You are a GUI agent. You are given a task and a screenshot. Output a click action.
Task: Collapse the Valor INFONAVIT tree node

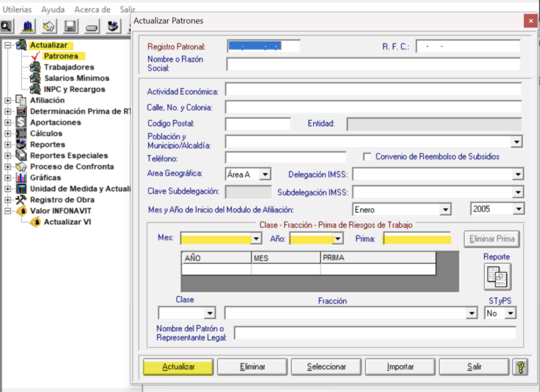(x=7, y=211)
